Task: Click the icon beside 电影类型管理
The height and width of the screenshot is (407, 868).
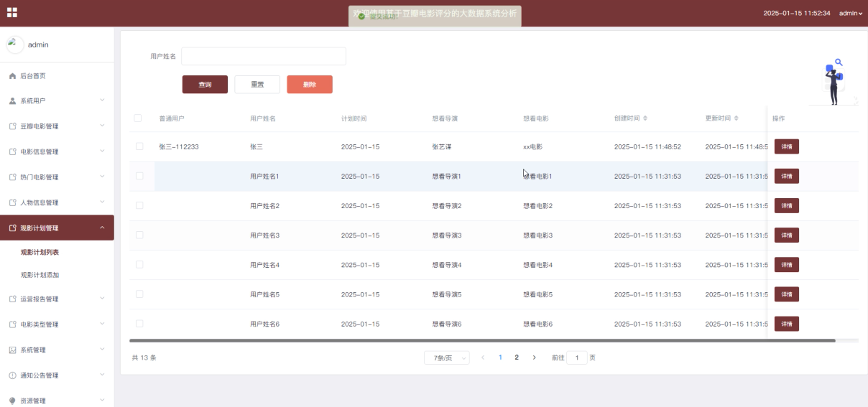Action: pyautogui.click(x=12, y=324)
